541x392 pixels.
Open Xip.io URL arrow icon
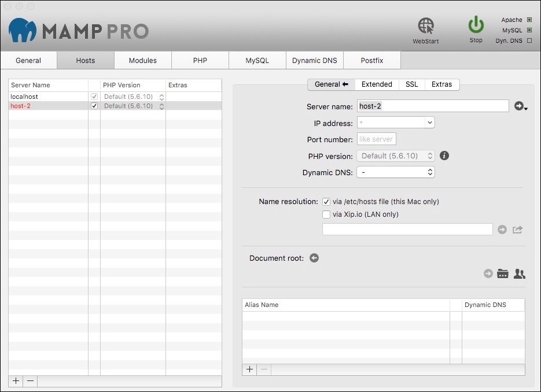pyautogui.click(x=502, y=230)
